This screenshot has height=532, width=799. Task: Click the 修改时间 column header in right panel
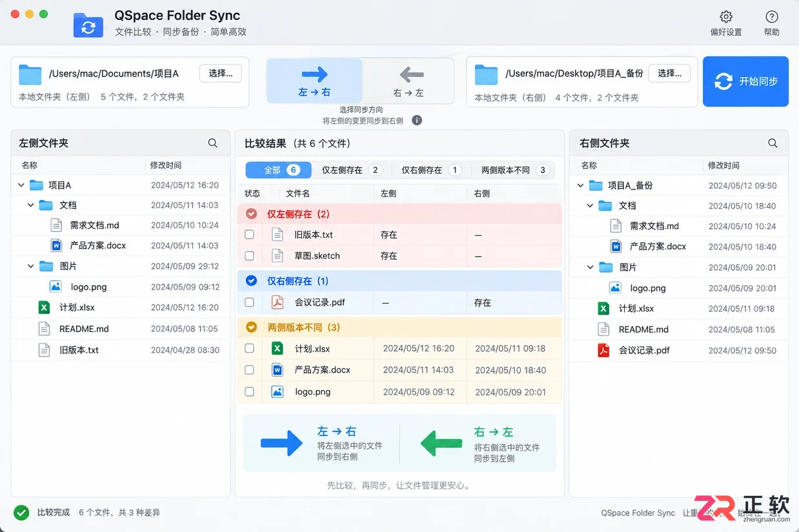coord(724,165)
